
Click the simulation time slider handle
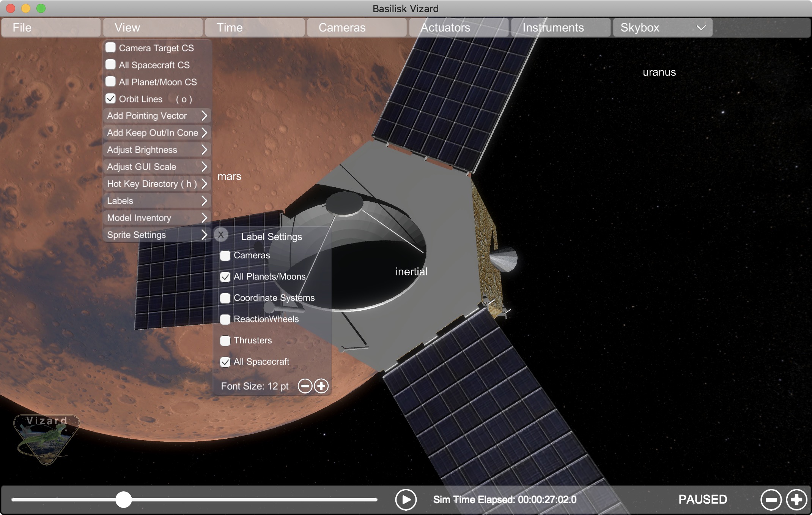pyautogui.click(x=123, y=499)
